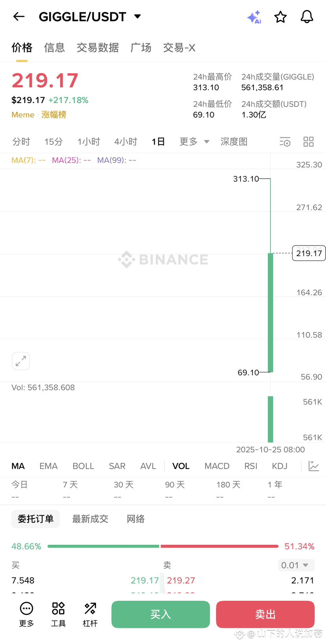The image size is (326, 644).
Task: Open the indicator chart icon after KDJ
Action: (x=314, y=466)
